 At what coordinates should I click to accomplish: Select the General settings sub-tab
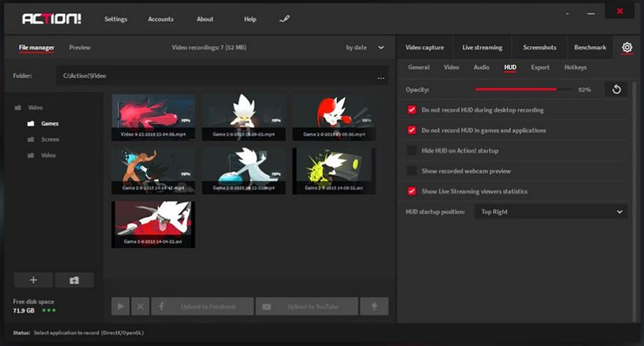[x=419, y=67]
